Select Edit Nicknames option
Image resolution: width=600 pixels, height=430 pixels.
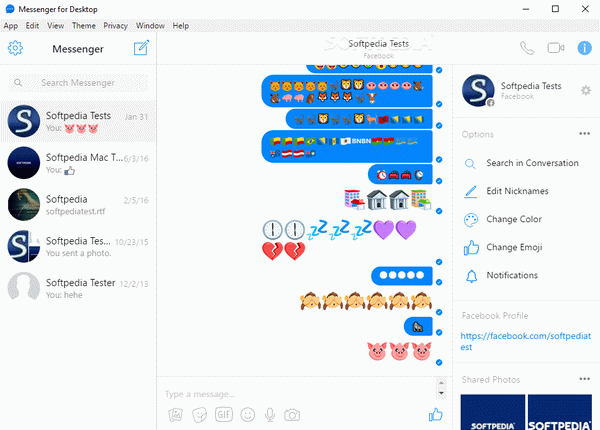[x=517, y=191]
